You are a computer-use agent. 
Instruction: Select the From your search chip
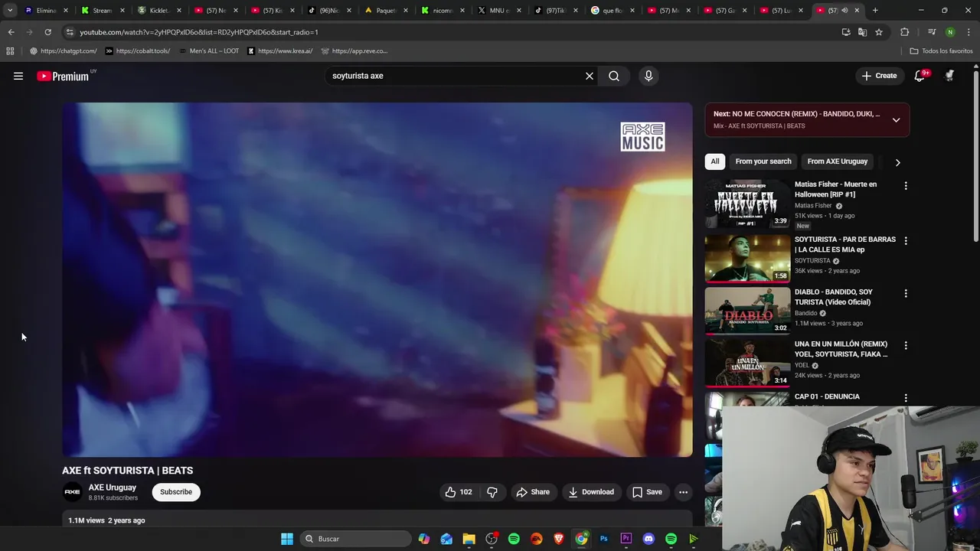(763, 161)
